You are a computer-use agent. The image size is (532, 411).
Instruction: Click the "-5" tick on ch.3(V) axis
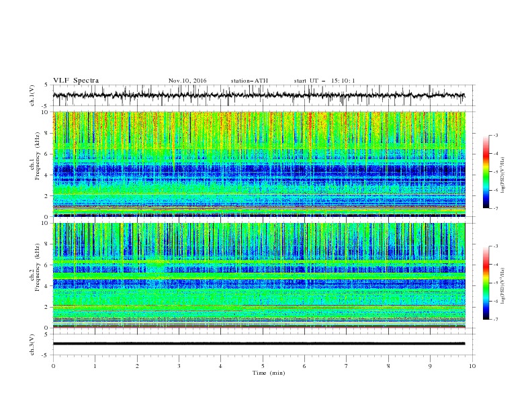point(45,355)
